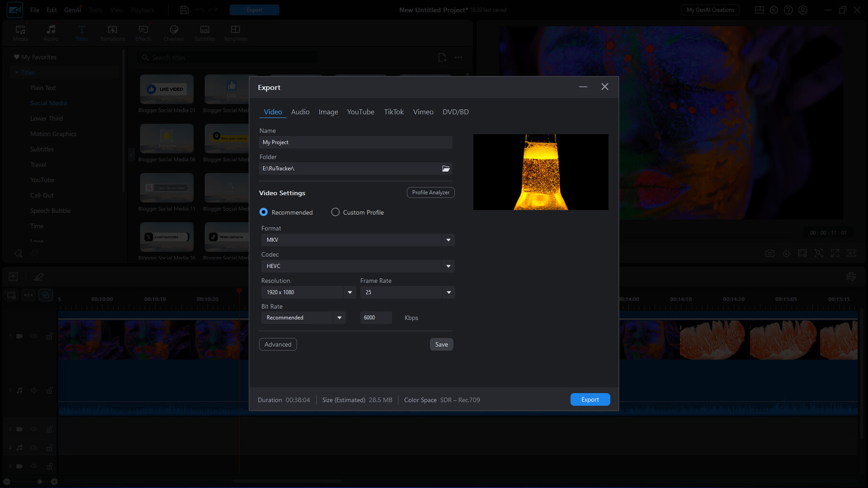The image size is (868, 488).
Task: Select the Recommended radio button
Action: [x=263, y=212]
